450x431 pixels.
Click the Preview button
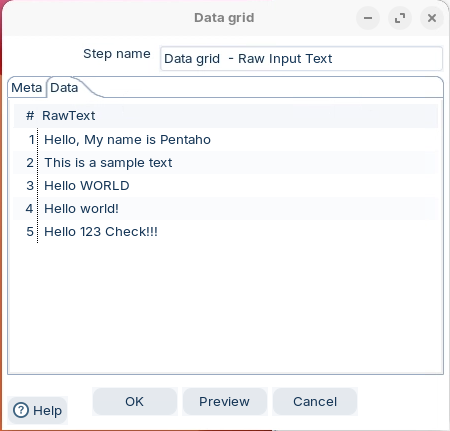click(x=225, y=402)
